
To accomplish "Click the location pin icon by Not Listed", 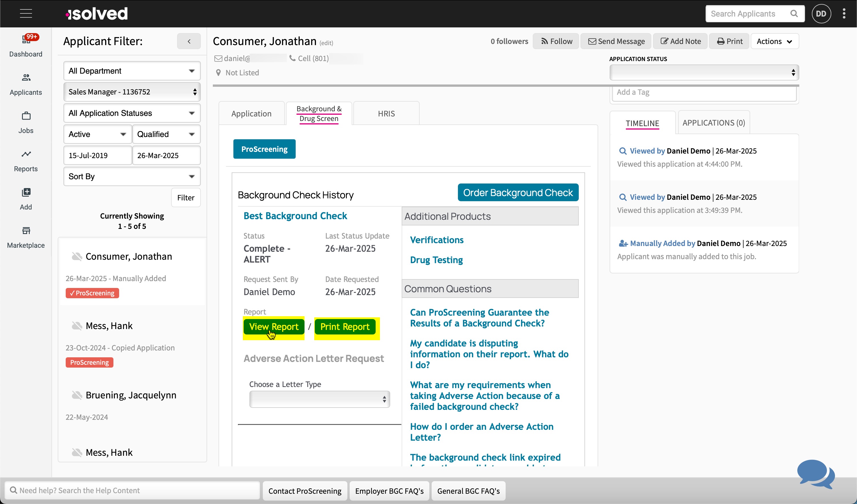I will point(218,72).
